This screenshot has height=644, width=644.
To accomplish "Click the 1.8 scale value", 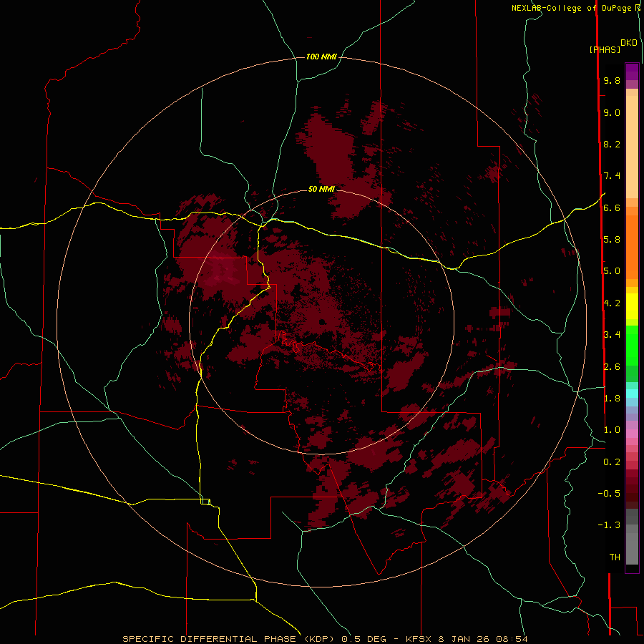I will (612, 399).
